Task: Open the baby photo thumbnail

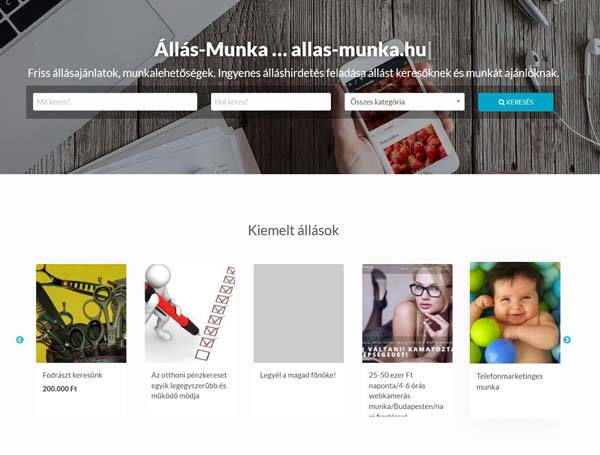Action: click(x=515, y=313)
